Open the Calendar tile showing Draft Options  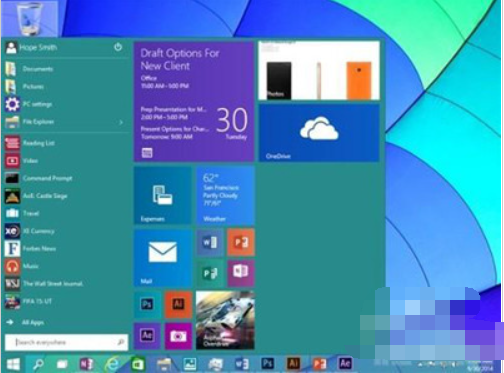pyautogui.click(x=194, y=101)
